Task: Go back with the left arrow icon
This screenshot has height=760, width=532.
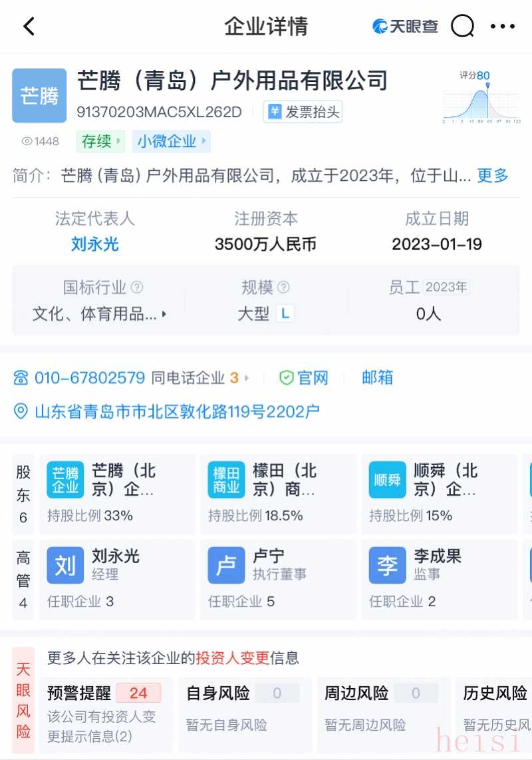Action: [29, 27]
